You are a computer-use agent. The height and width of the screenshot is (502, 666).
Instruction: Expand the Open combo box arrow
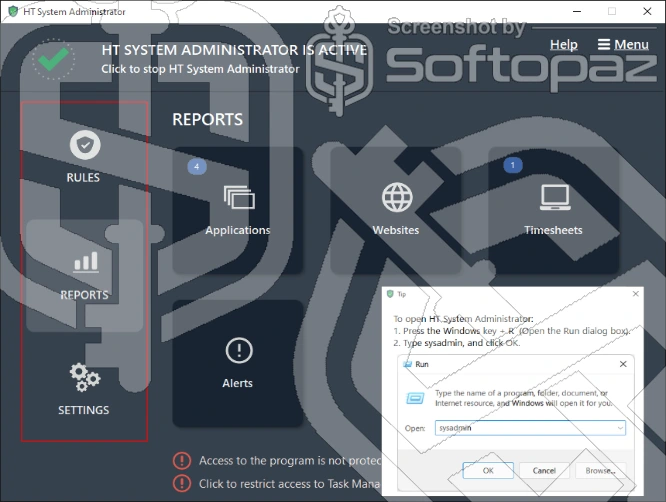621,428
